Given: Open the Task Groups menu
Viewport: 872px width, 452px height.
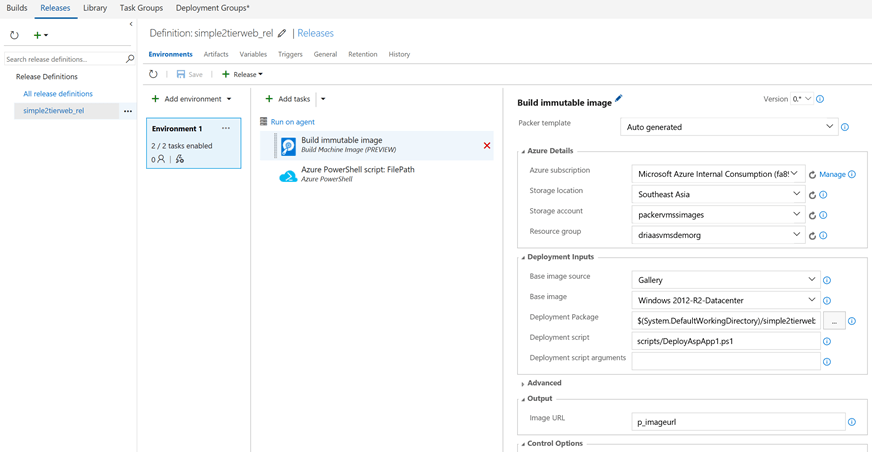Looking at the screenshot, I should (141, 8).
